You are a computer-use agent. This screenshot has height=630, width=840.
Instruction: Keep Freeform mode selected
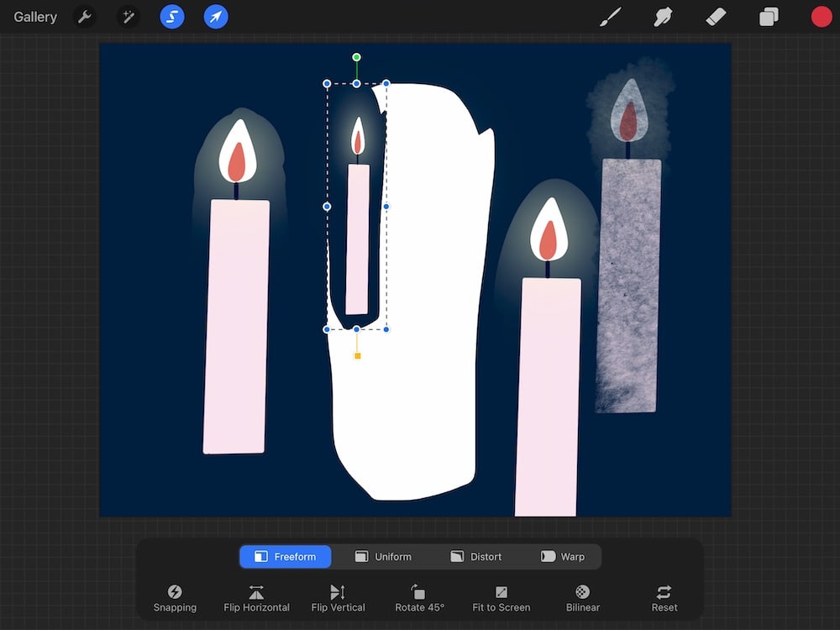coord(285,556)
